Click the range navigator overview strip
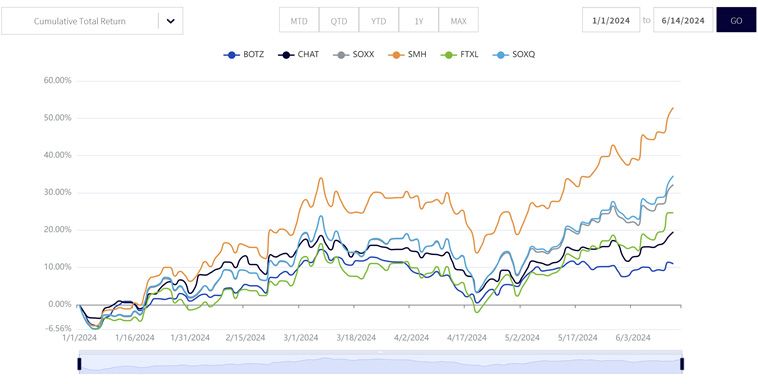The width and height of the screenshot is (758, 384). click(x=380, y=362)
